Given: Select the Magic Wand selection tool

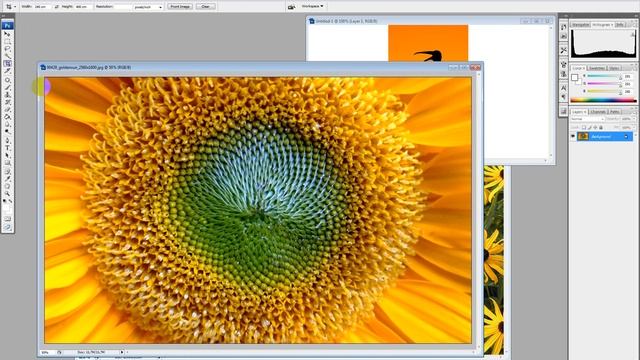Looking at the screenshot, I should pyautogui.click(x=7, y=56).
